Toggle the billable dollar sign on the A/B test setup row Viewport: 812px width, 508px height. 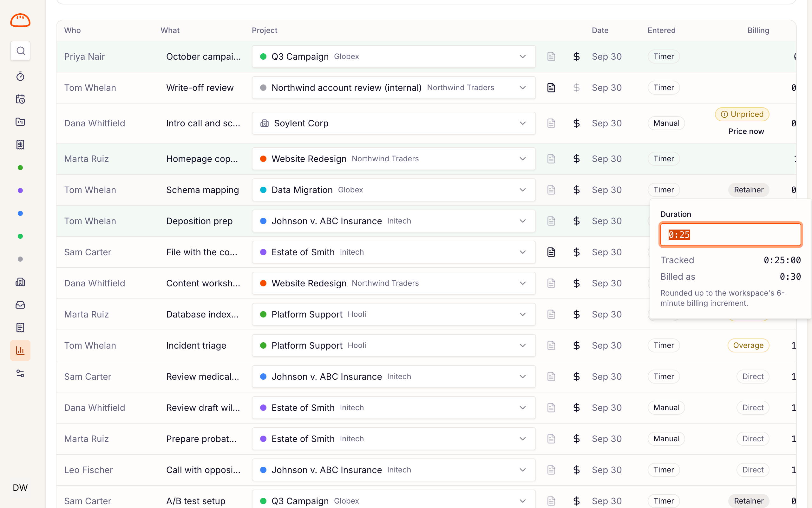576,501
